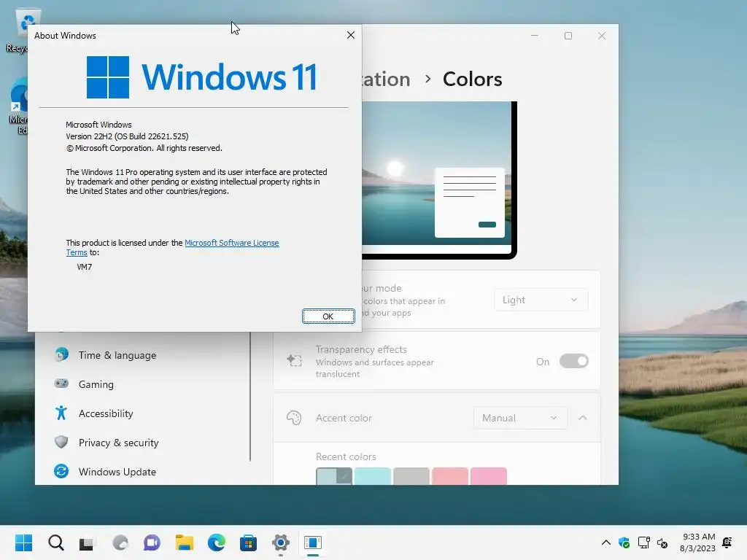Select the first grey-blue recent color

[334, 476]
